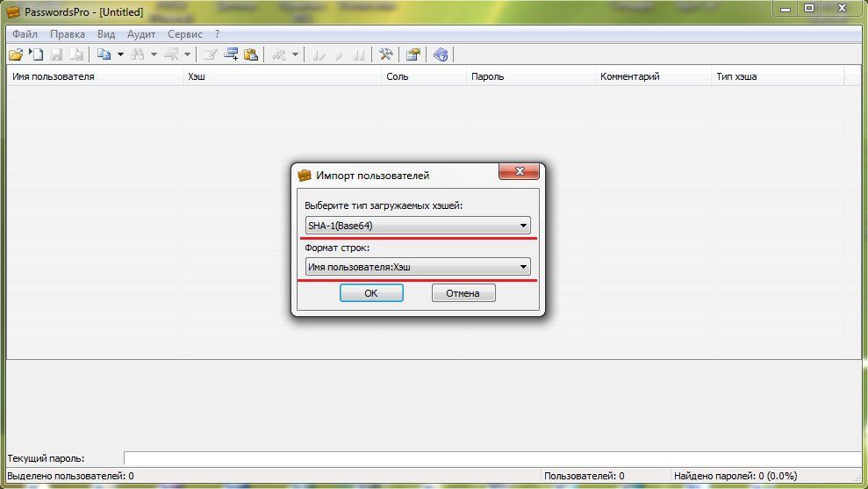Open the Имя пользователя:Хэш format combo box

tap(418, 266)
